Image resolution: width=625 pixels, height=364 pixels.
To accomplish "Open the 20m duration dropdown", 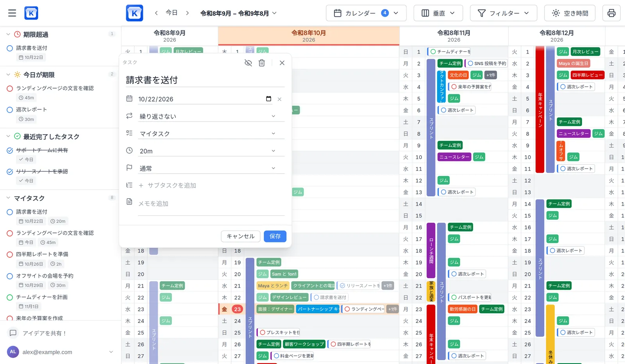I will click(211, 151).
